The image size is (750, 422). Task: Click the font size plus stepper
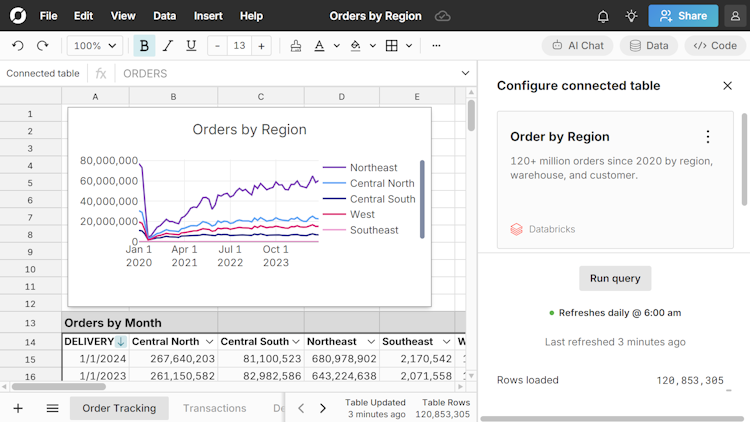click(261, 46)
